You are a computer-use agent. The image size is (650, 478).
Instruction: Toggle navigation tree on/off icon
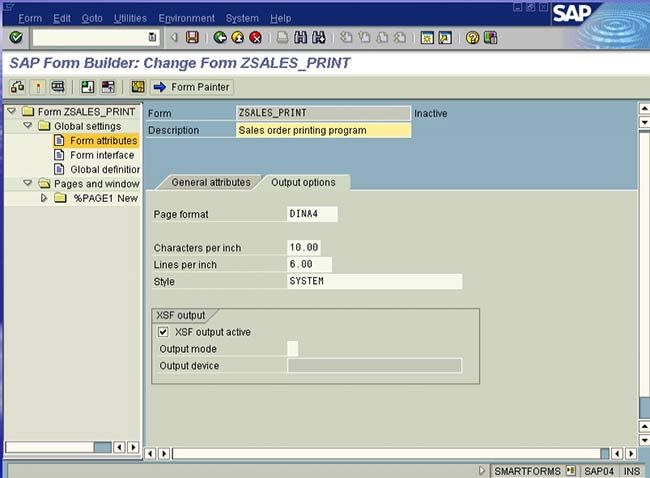pyautogui.click(x=108, y=87)
